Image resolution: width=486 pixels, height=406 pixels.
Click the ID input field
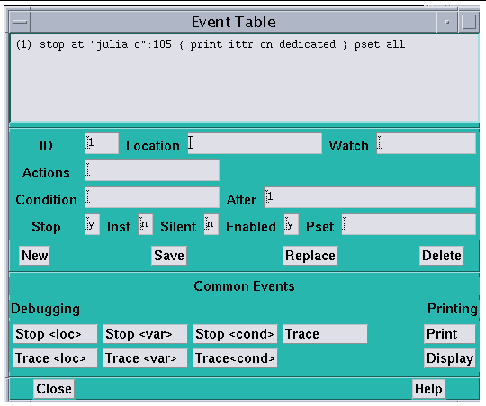(102, 143)
